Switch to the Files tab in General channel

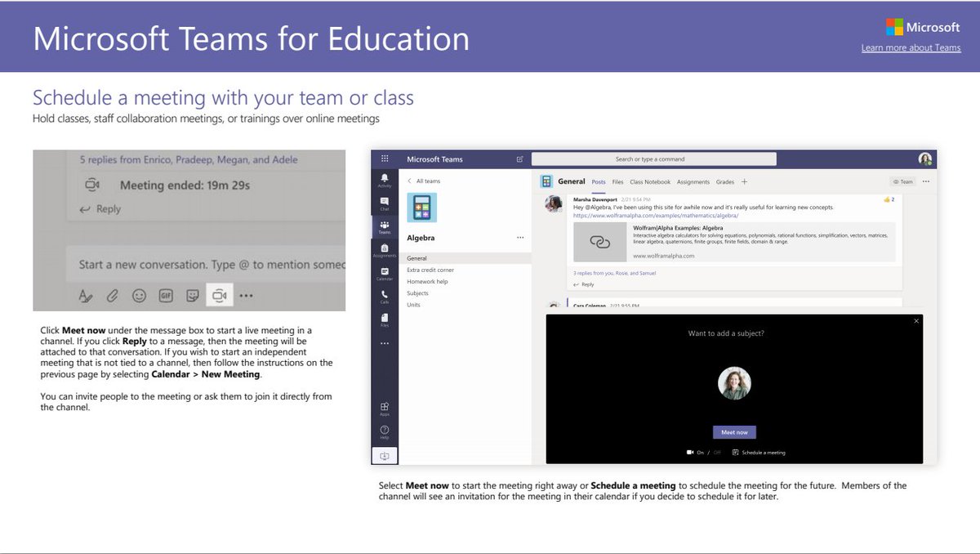(617, 181)
